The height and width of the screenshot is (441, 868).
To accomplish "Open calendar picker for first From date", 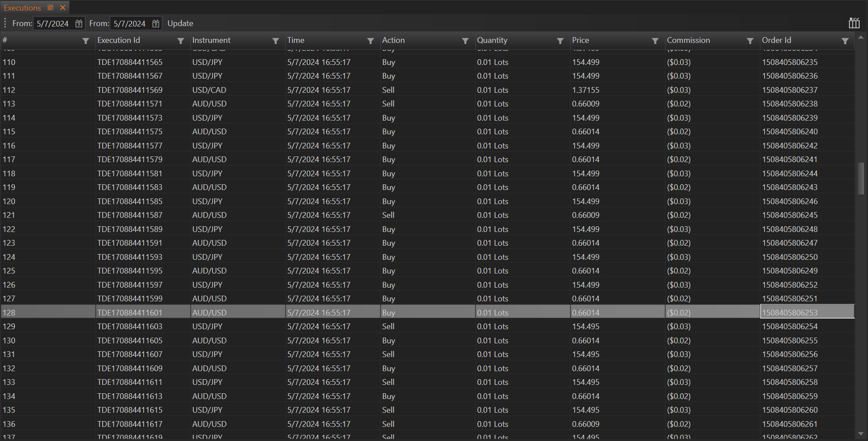I will (x=79, y=23).
